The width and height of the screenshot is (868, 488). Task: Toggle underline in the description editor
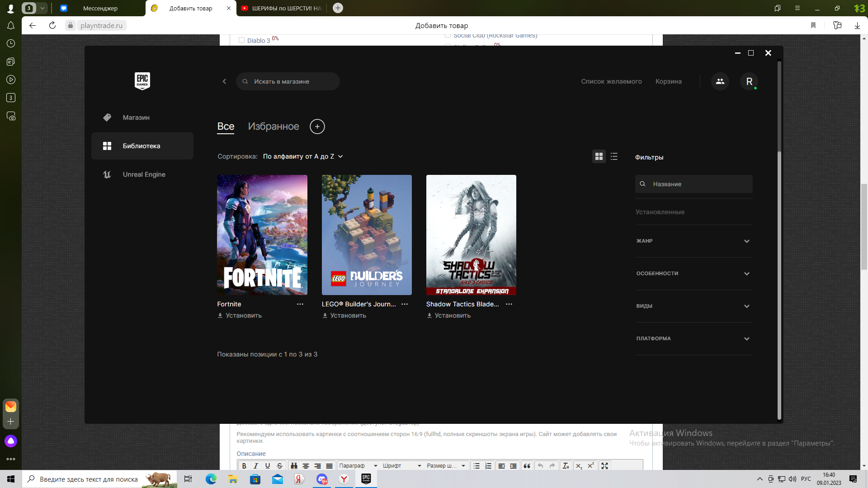(x=268, y=466)
